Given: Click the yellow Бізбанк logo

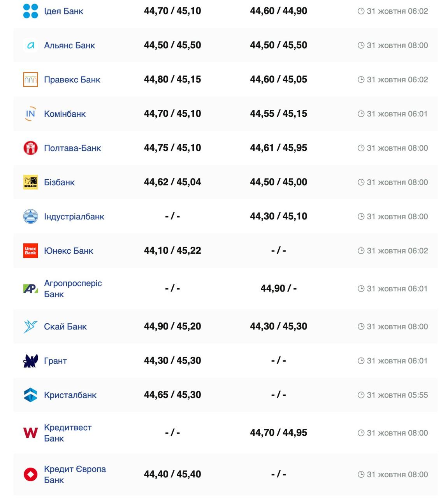Looking at the screenshot, I should (31, 182).
